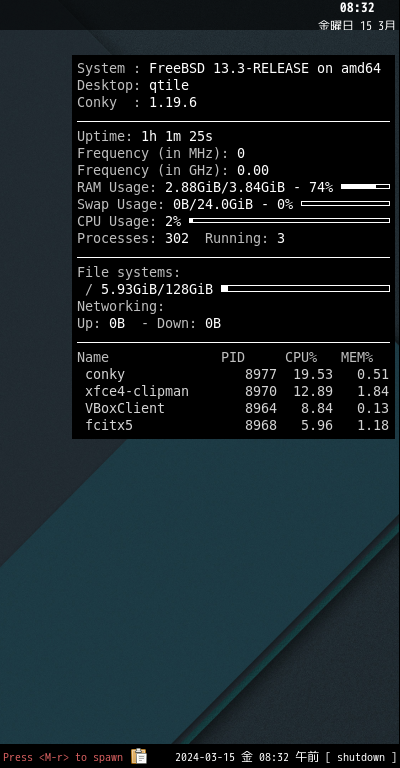Click the 2024-03-15 date in the bottom bar
Screen dimensions: 400x768
pyautogui.click(x=205, y=757)
